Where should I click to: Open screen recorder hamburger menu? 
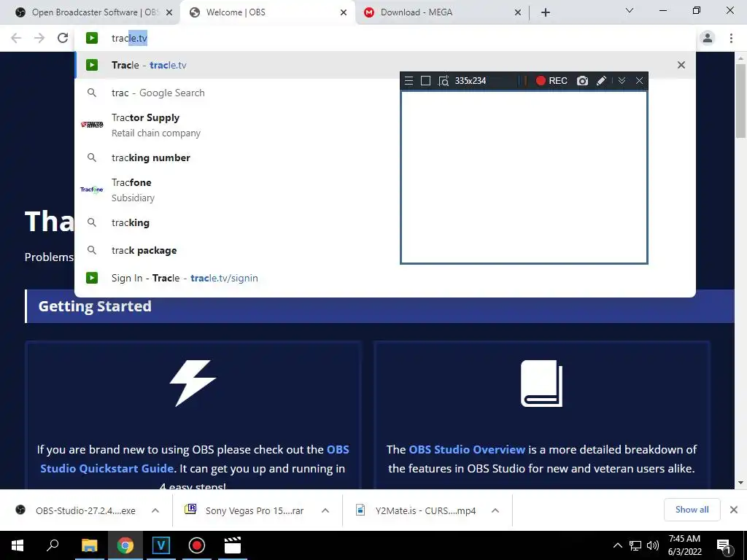[x=409, y=80]
